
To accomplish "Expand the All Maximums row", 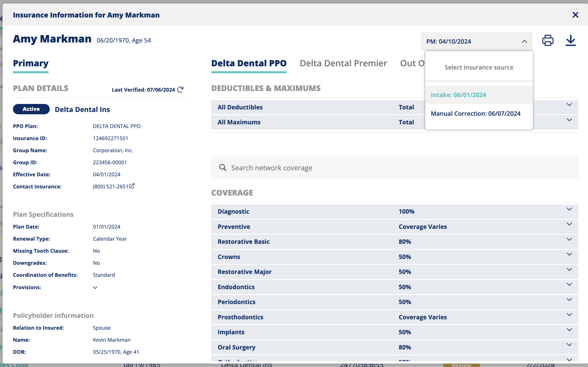I will pyautogui.click(x=569, y=120).
